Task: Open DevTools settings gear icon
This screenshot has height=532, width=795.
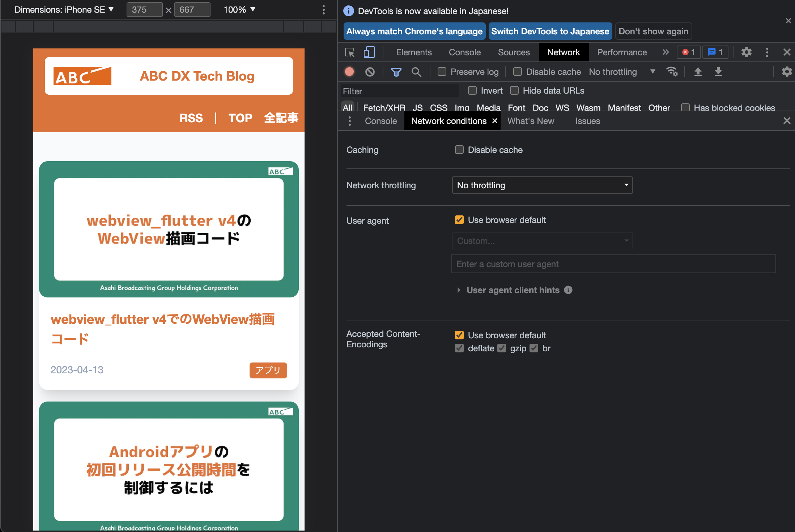Action: click(x=746, y=52)
